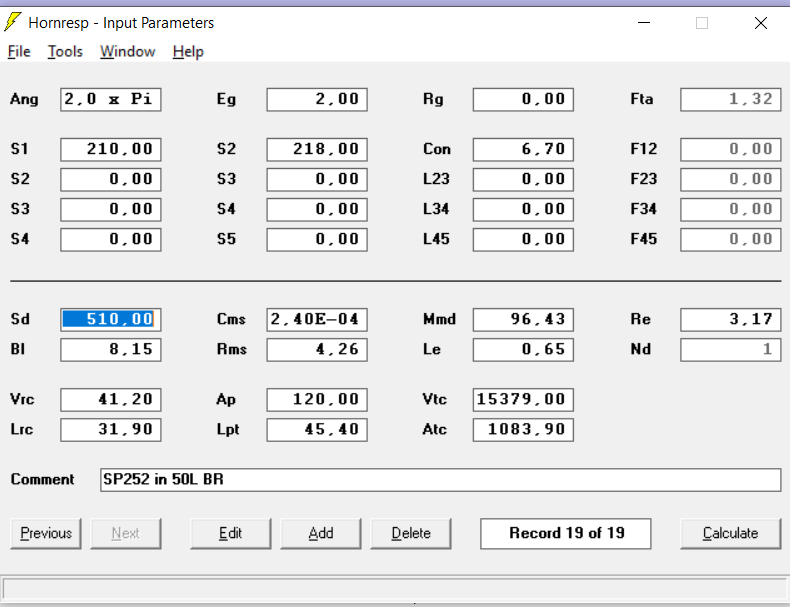The image size is (790, 607).
Task: Click the Hornresp lightning bolt title icon
Action: [13, 22]
